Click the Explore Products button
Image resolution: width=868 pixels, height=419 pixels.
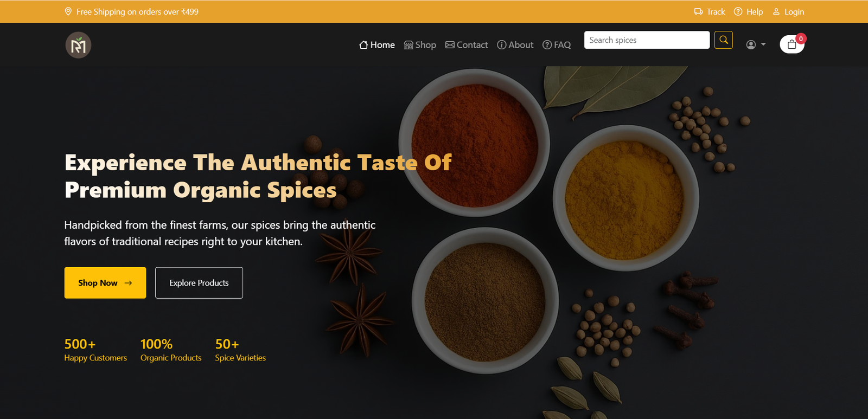coord(199,282)
